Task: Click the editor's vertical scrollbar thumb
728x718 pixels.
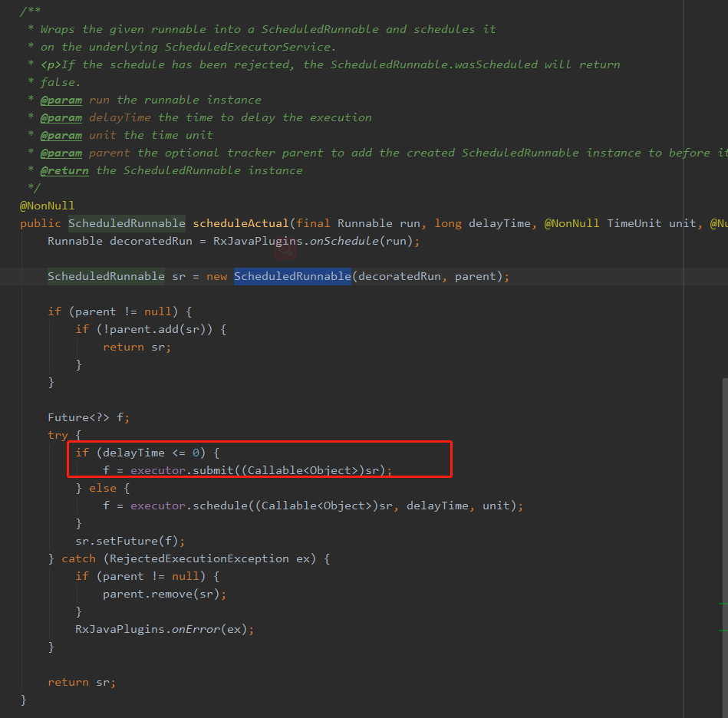Action: (725, 548)
